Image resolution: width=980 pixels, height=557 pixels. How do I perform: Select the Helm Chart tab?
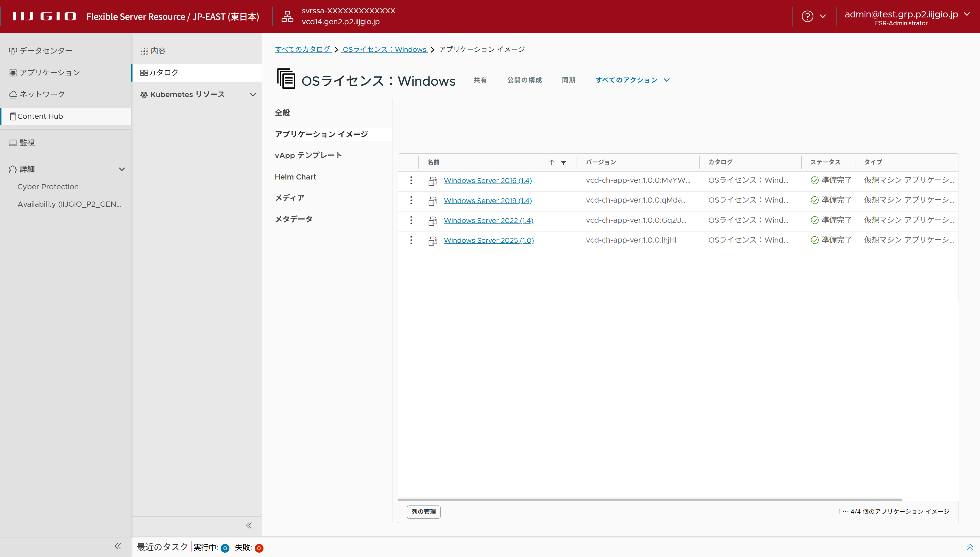(295, 177)
